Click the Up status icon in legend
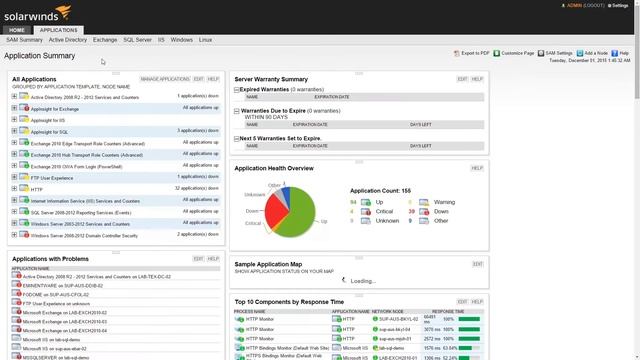 pyautogui.click(x=366, y=202)
